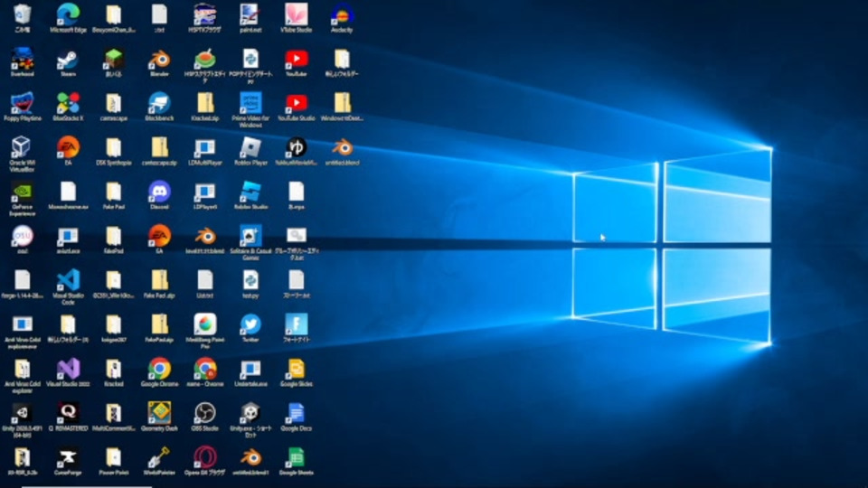The width and height of the screenshot is (868, 488).
Task: Select the paint.net shortcut icon
Action: (x=250, y=15)
